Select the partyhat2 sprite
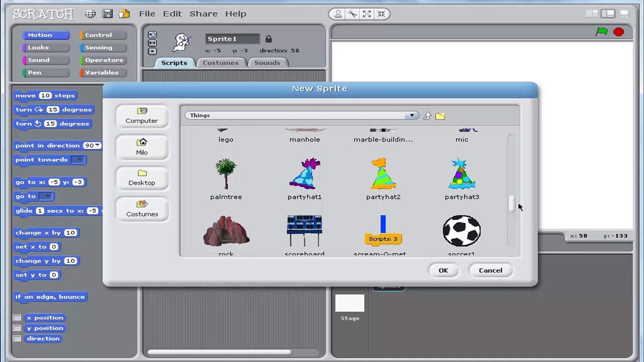Image resolution: width=644 pixels, height=362 pixels. 383,179
